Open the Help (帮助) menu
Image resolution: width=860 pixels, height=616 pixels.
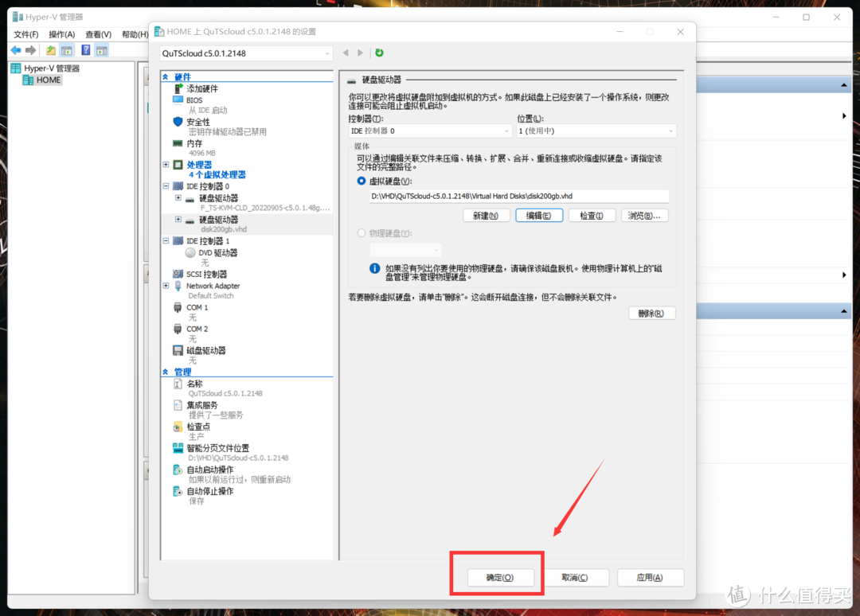pyautogui.click(x=135, y=34)
